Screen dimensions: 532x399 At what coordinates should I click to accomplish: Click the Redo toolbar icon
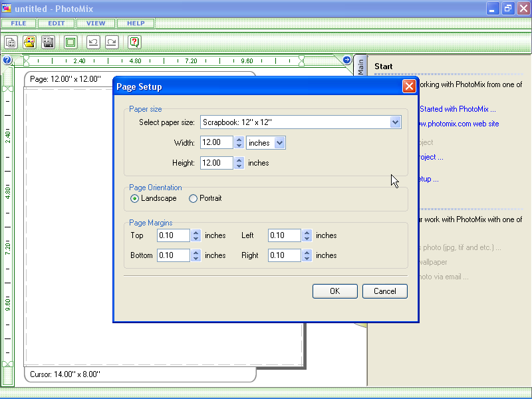[x=112, y=43]
